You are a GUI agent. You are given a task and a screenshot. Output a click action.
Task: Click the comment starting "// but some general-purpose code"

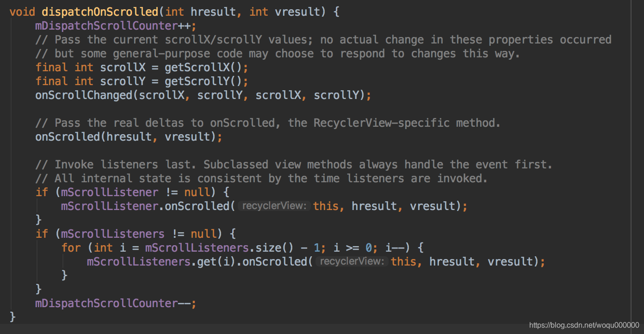(x=278, y=53)
